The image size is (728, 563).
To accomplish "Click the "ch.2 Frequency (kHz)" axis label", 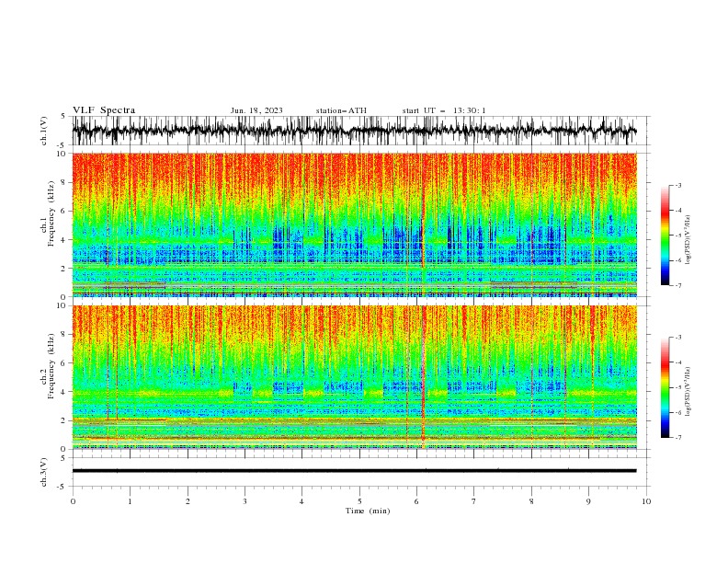I will pos(49,366).
